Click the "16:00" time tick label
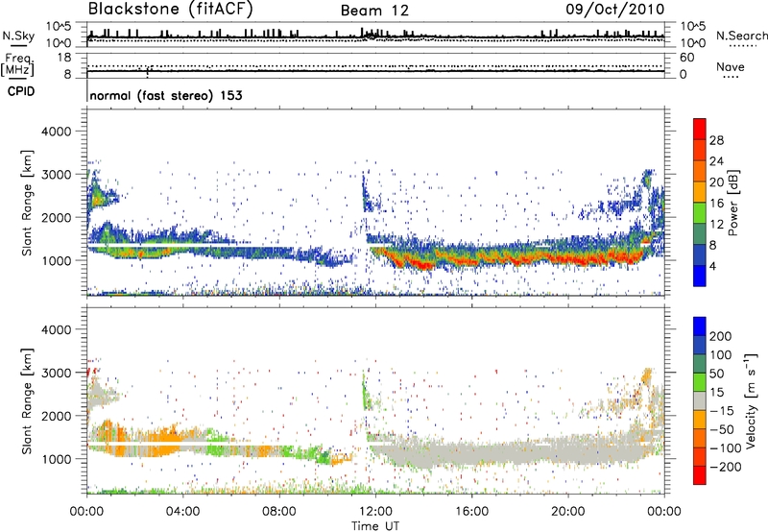The height and width of the screenshot is (532, 768). pos(471,512)
